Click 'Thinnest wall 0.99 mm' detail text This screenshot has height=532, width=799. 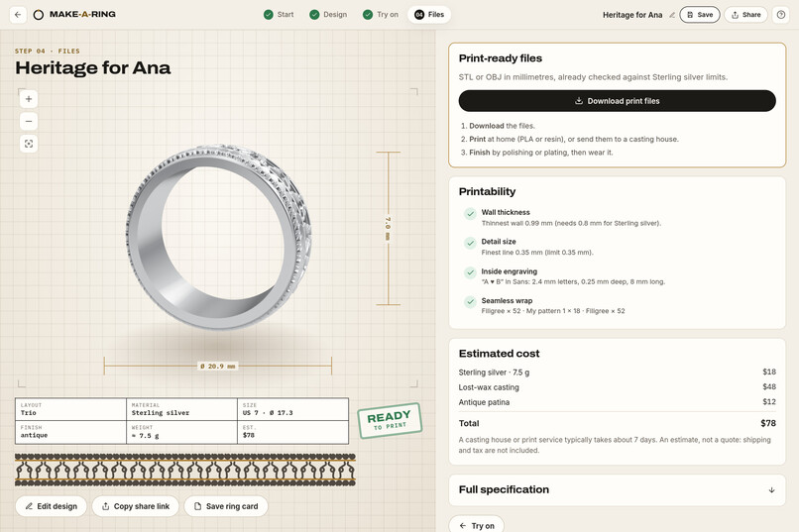(x=571, y=223)
